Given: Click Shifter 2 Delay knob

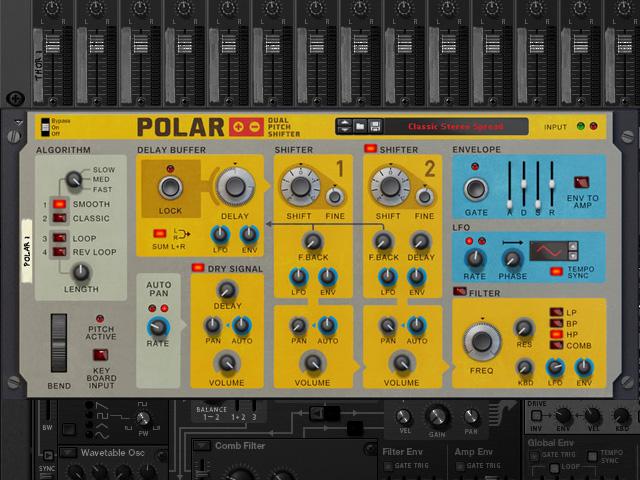Looking at the screenshot, I should [x=420, y=242].
